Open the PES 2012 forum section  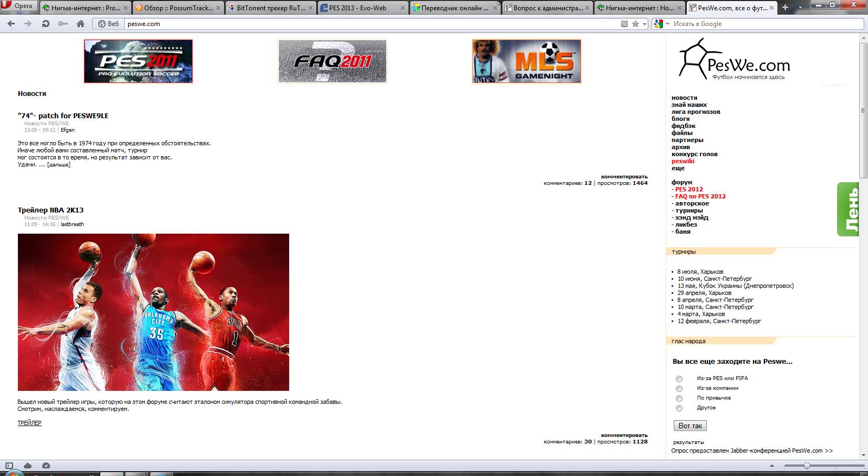689,189
